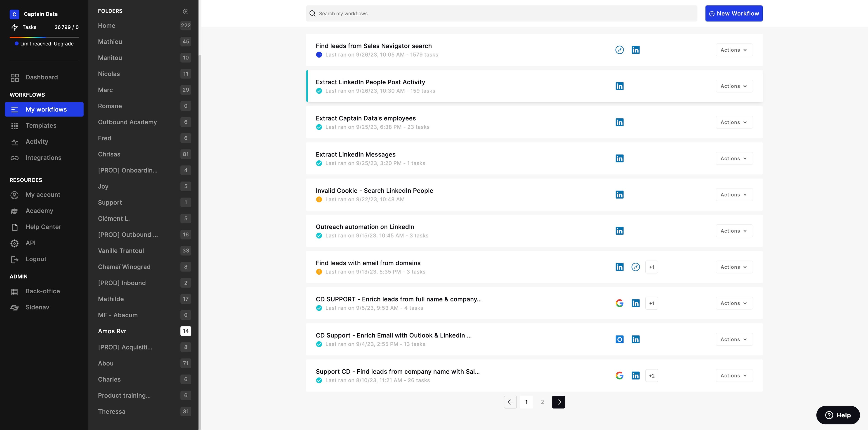Image resolution: width=868 pixels, height=430 pixels.
Task: Open Integrations in the sidebar
Action: coord(43,158)
